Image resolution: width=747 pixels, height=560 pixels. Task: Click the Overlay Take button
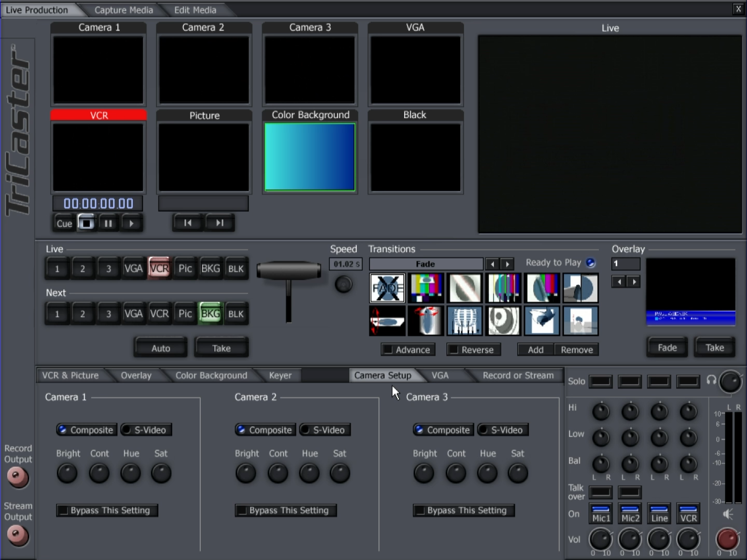[714, 347]
